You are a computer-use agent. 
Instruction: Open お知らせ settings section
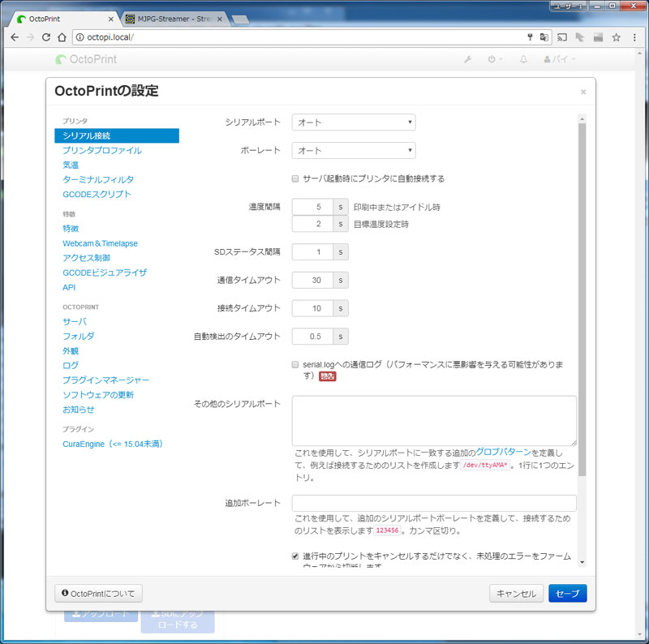(78, 410)
